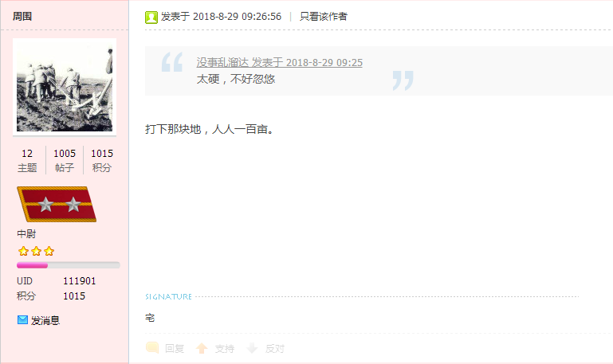The width and height of the screenshot is (613, 364).
Task: Open the quoted post by 没事乱溜达
Action: coord(279,62)
